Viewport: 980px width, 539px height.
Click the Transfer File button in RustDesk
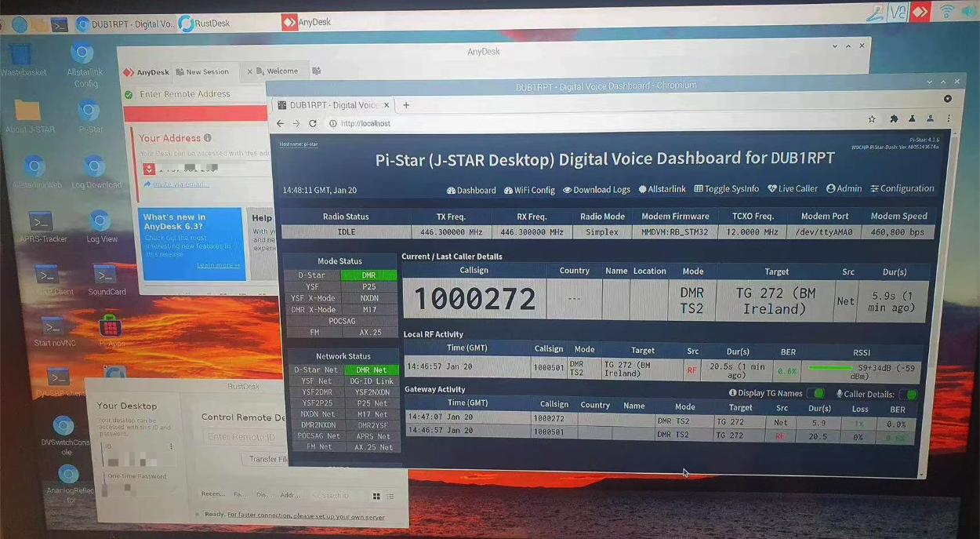pos(265,459)
